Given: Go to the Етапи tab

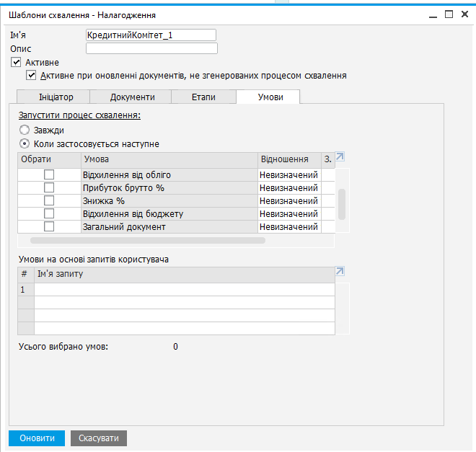Looking at the screenshot, I should [x=203, y=97].
